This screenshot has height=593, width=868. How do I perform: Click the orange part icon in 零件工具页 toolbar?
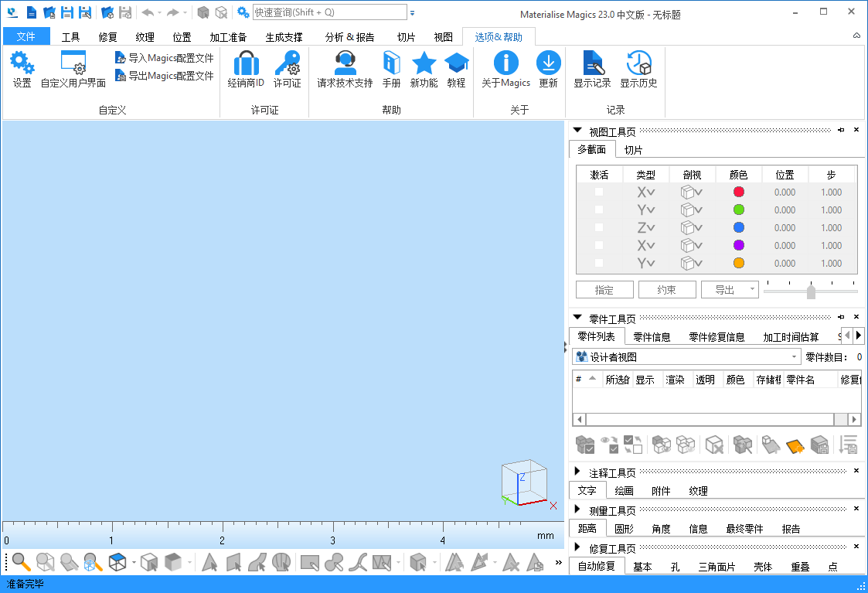pos(795,445)
